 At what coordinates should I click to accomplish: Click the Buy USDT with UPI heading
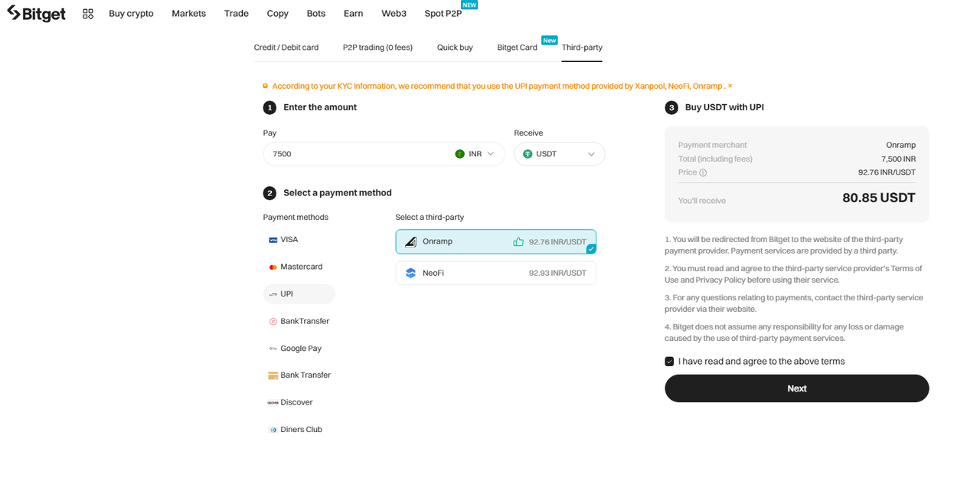click(724, 107)
